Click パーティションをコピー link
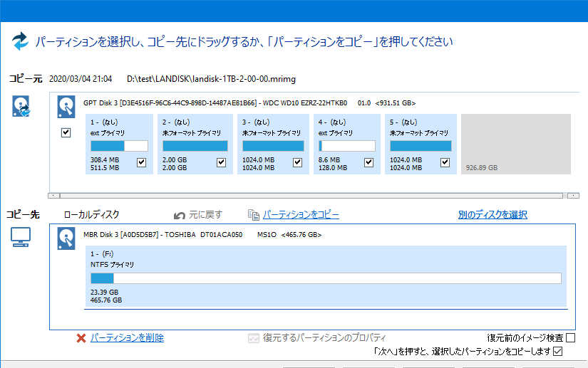The height and width of the screenshot is (368, 588). click(x=301, y=214)
